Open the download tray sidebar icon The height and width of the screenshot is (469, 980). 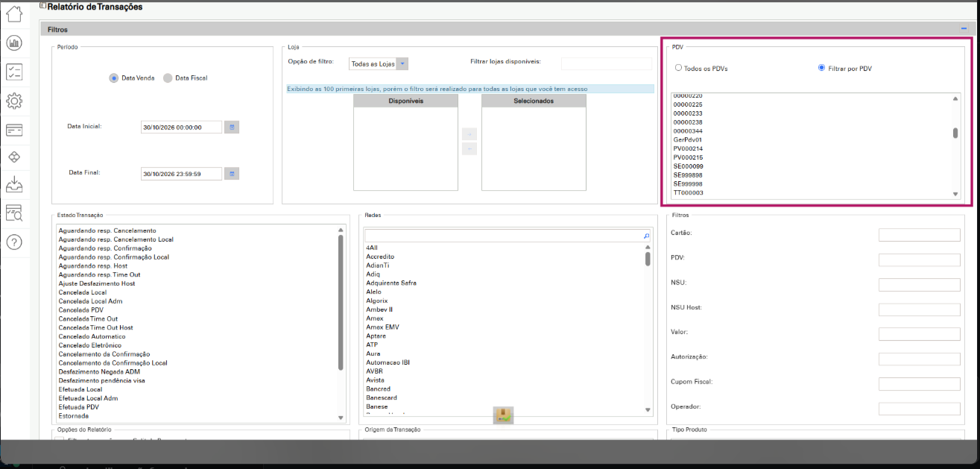pyautogui.click(x=14, y=184)
